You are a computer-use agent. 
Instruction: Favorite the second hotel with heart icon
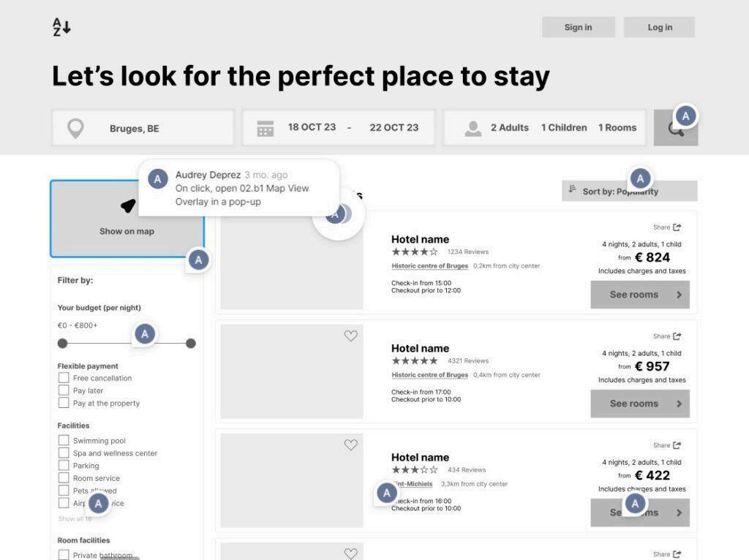(351, 336)
